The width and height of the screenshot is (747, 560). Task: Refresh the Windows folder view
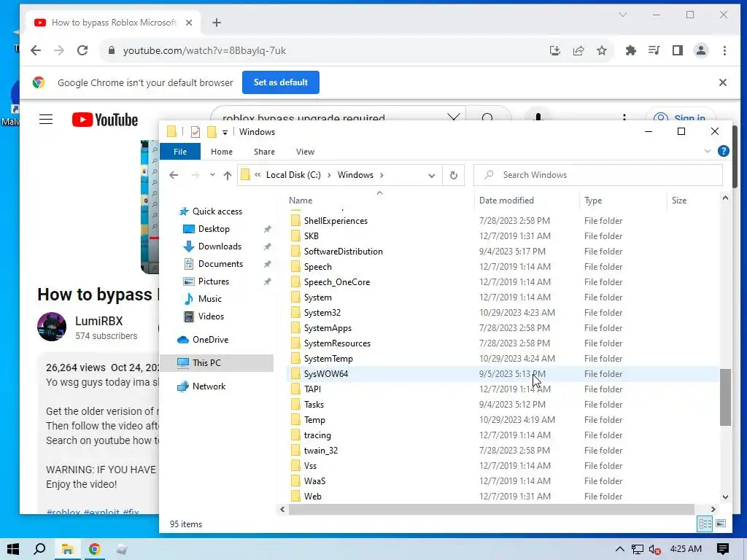click(x=454, y=175)
